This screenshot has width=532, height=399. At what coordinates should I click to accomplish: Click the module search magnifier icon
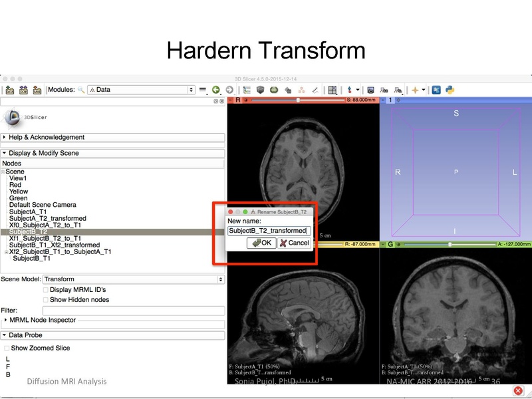pyautogui.click(x=81, y=90)
